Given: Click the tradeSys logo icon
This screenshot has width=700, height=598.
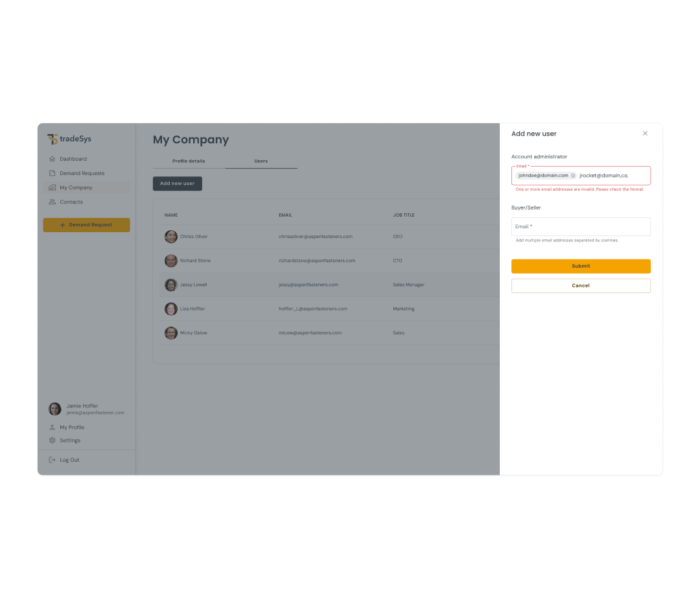Looking at the screenshot, I should click(x=52, y=139).
